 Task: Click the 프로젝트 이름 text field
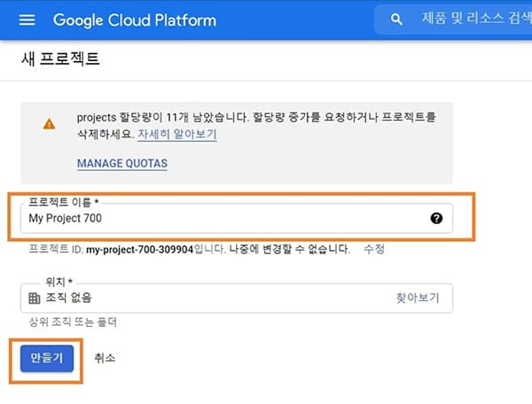pos(237,218)
